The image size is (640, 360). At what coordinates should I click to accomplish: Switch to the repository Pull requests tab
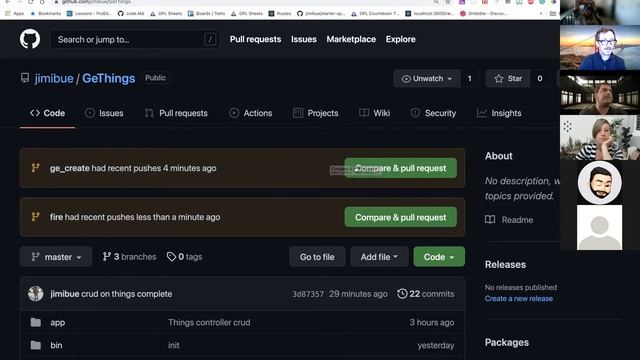tap(176, 113)
